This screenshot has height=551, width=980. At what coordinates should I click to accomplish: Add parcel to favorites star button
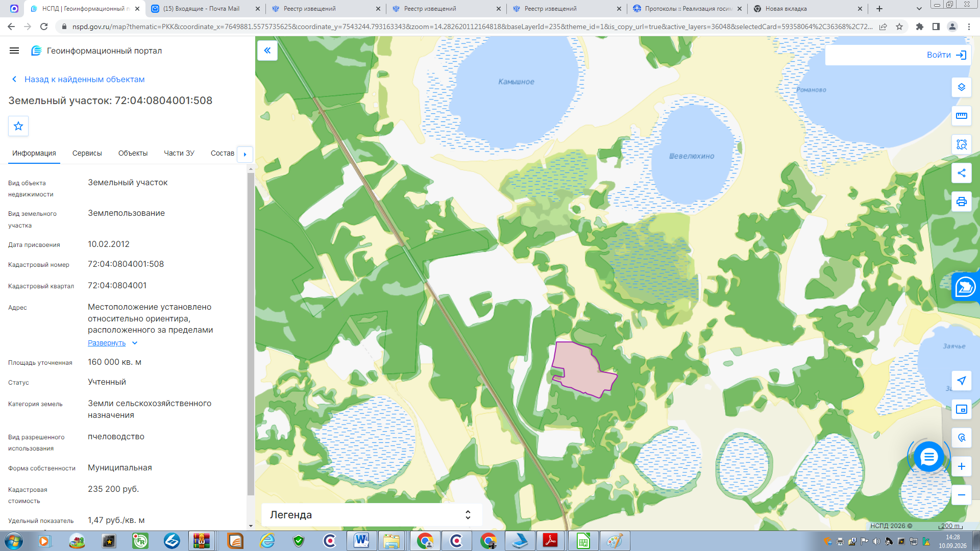pyautogui.click(x=18, y=126)
